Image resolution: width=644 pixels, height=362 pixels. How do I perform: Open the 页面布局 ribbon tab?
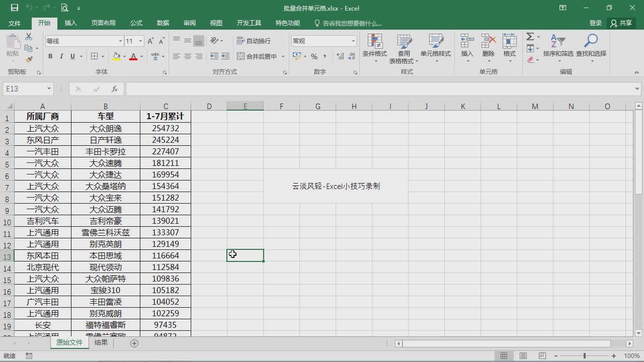pos(103,23)
